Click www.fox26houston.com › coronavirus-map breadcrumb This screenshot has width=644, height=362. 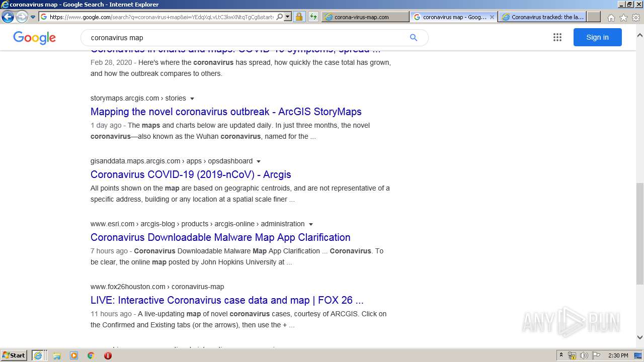tap(157, 287)
